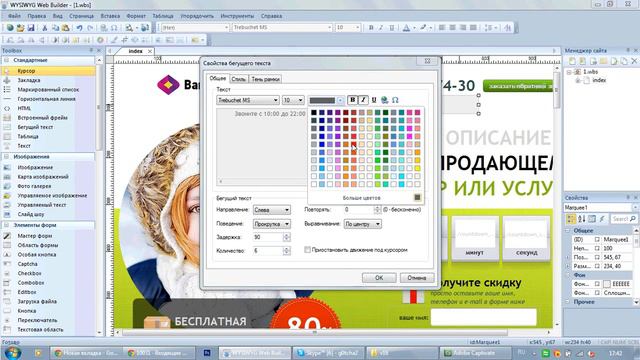This screenshot has height=360, width=640.
Task: Click the Skype taskbar button
Action: (328, 353)
